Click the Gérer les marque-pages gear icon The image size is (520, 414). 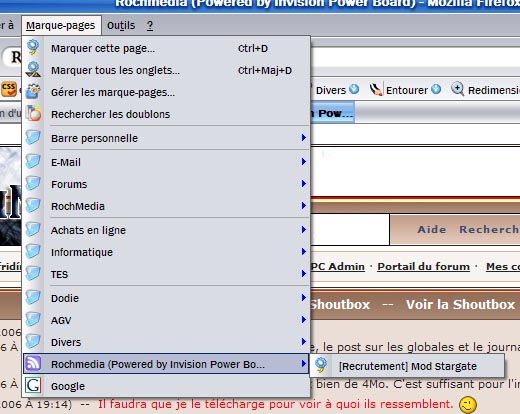[x=33, y=91]
